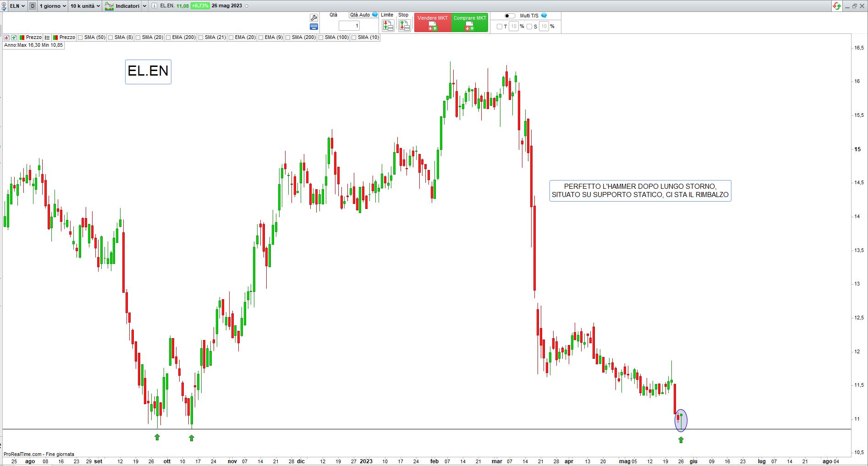Screen dimensions: 868x466
Task: Click the second Prezzo legend label
Action: 67,38
